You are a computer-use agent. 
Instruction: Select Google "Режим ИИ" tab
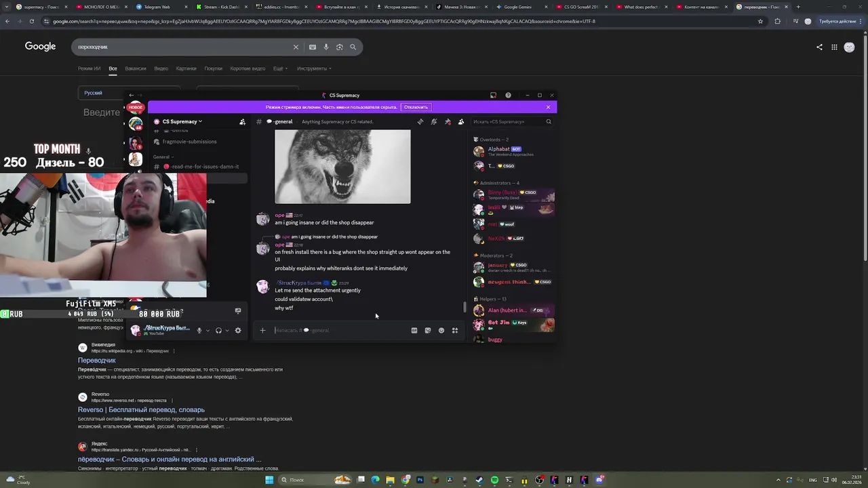(89, 68)
